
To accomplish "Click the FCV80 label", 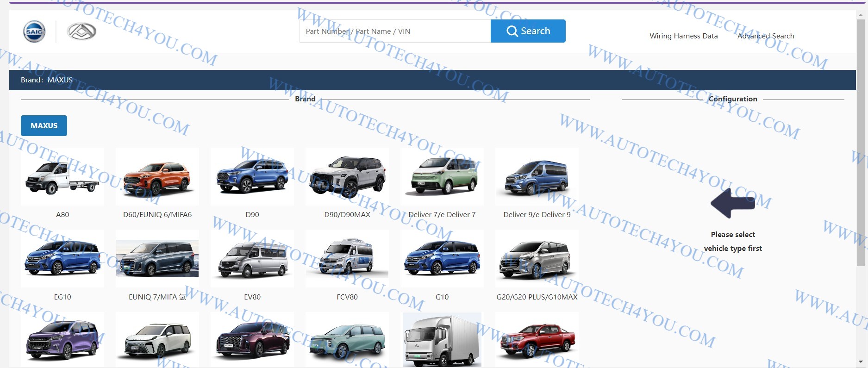I will tap(347, 297).
